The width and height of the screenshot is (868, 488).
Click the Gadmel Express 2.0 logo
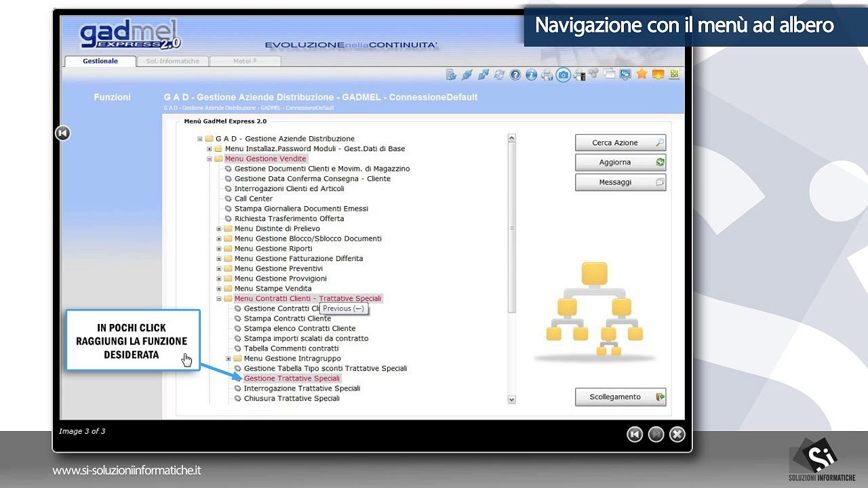click(x=131, y=35)
